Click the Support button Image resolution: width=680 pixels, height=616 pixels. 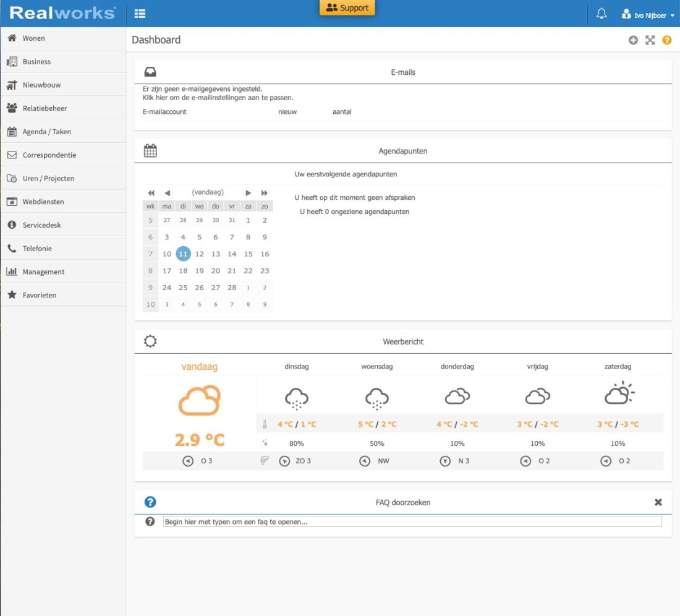347,8
